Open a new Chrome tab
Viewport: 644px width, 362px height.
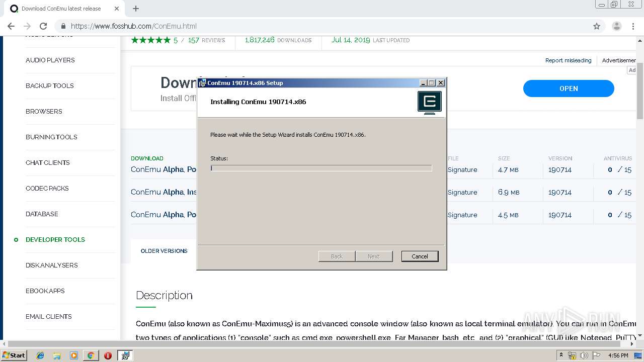(x=135, y=9)
